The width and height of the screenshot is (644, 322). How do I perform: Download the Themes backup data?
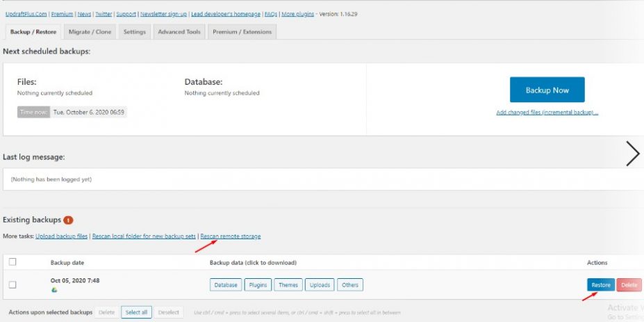(288, 284)
